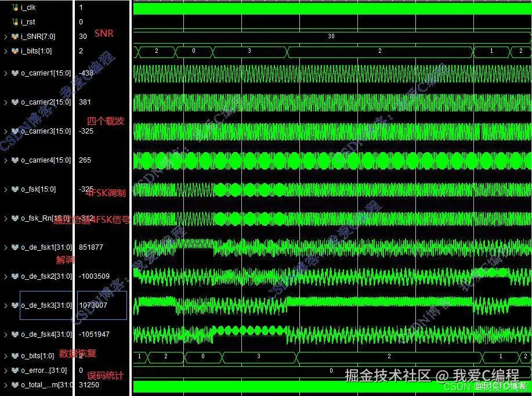Viewport: 532px width, 396px height.
Task: Click the o_bits waveform segment labeled 0
Action: coord(203,357)
